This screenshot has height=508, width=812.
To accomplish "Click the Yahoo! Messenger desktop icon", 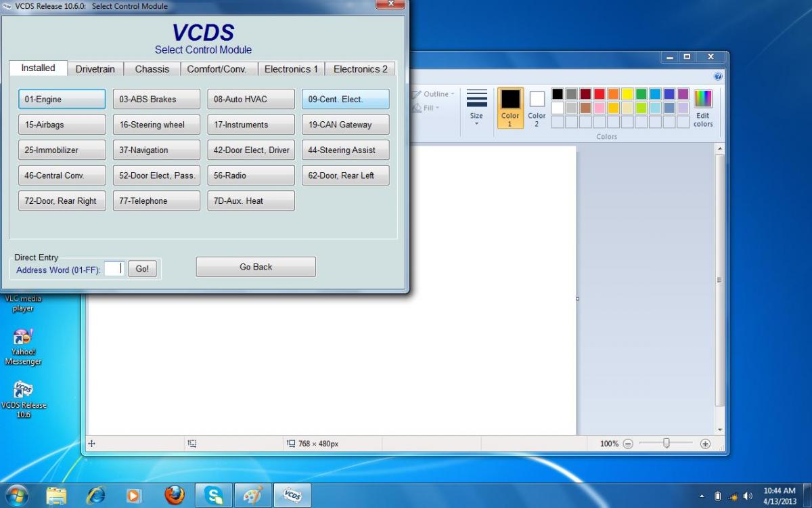I will (24, 347).
